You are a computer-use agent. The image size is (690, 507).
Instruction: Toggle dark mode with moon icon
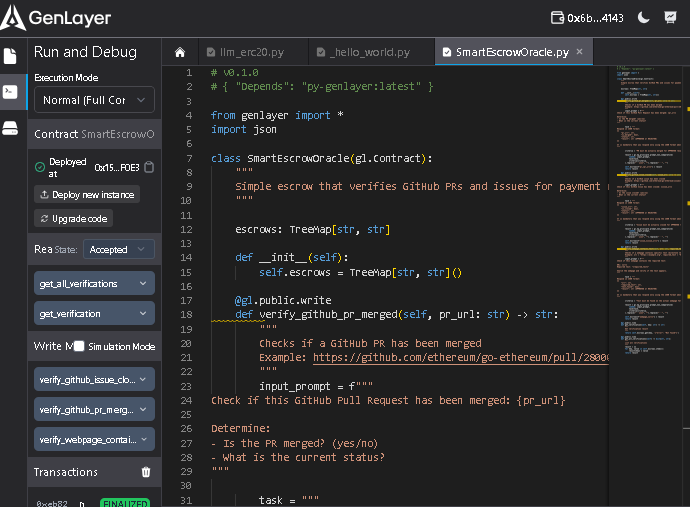pyautogui.click(x=643, y=18)
